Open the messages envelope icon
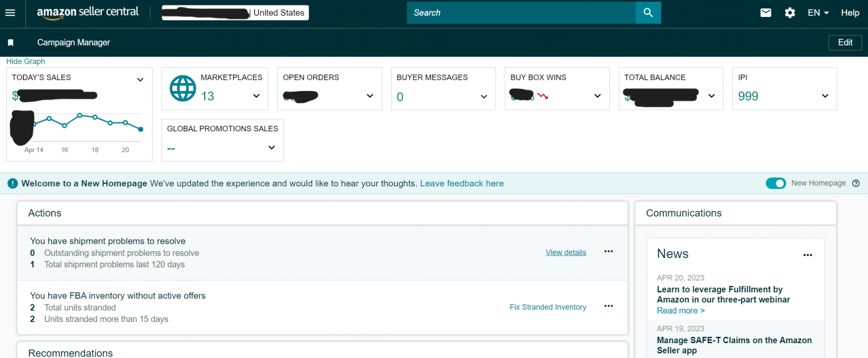The width and height of the screenshot is (868, 358). coord(766,13)
